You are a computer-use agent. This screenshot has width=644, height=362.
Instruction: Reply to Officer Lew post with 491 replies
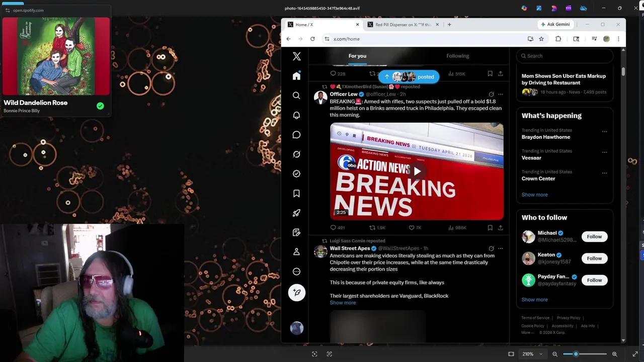coord(338,228)
